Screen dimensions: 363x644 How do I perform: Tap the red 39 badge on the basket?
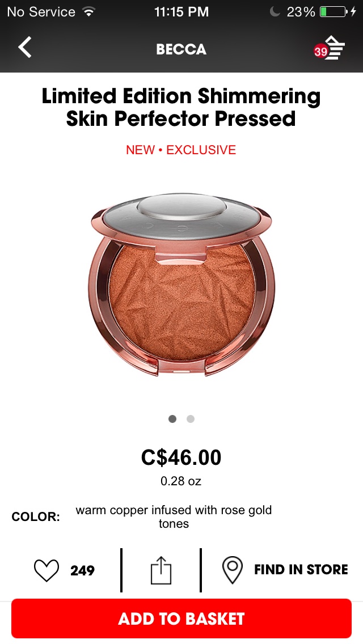click(x=320, y=52)
